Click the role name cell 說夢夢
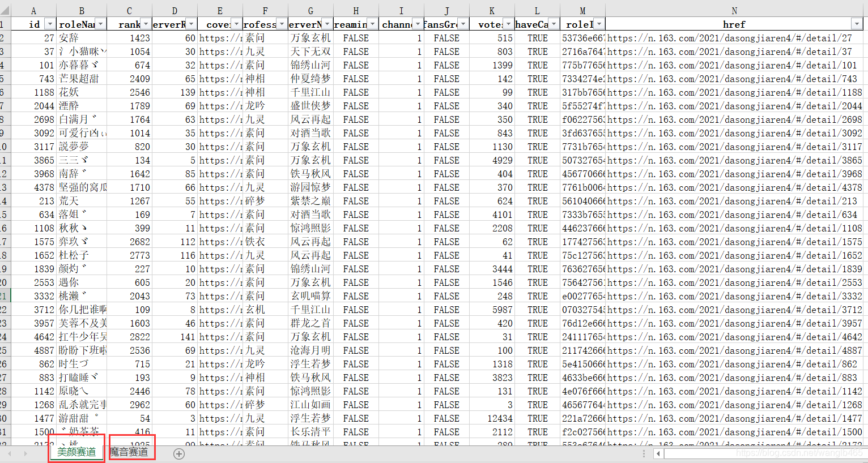Image resolution: width=868 pixels, height=463 pixels. (82, 147)
